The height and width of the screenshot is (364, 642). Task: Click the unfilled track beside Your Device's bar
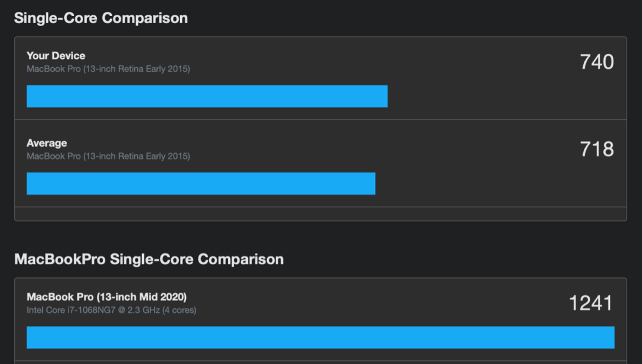point(501,96)
